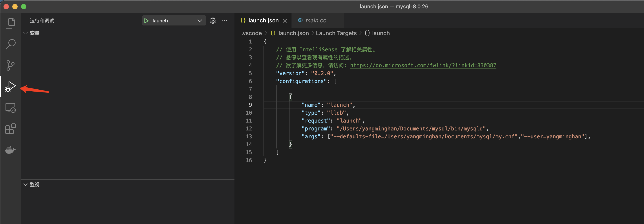Select the Run and Debug icon
Screen dimensions: 644x224
[x=11, y=87]
